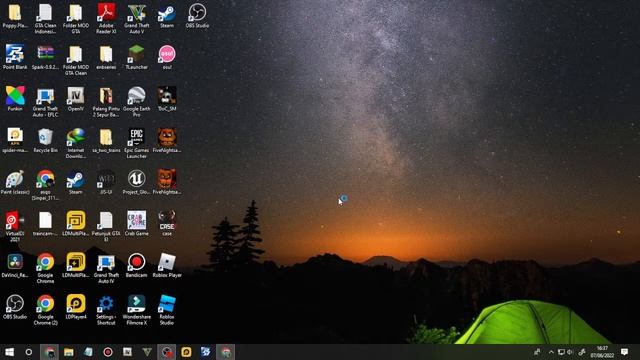This screenshot has height=360, width=640.
Task: Launch Epic Games Launcher
Action: point(136,143)
